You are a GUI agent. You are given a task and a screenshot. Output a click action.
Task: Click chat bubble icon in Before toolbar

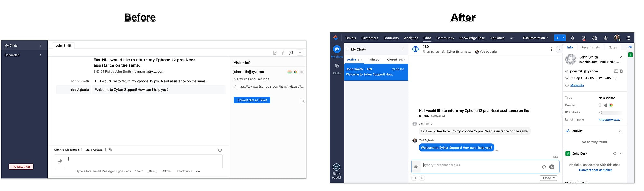click(290, 53)
